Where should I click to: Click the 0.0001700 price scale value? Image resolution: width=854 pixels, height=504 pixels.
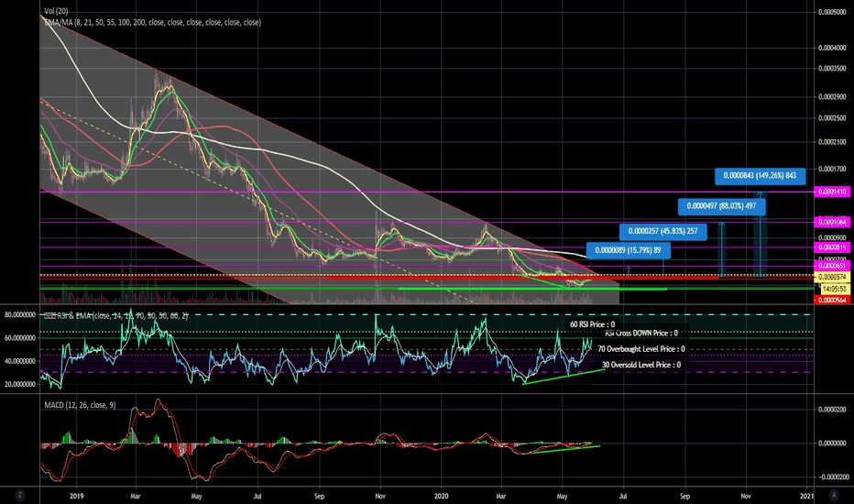(832, 169)
